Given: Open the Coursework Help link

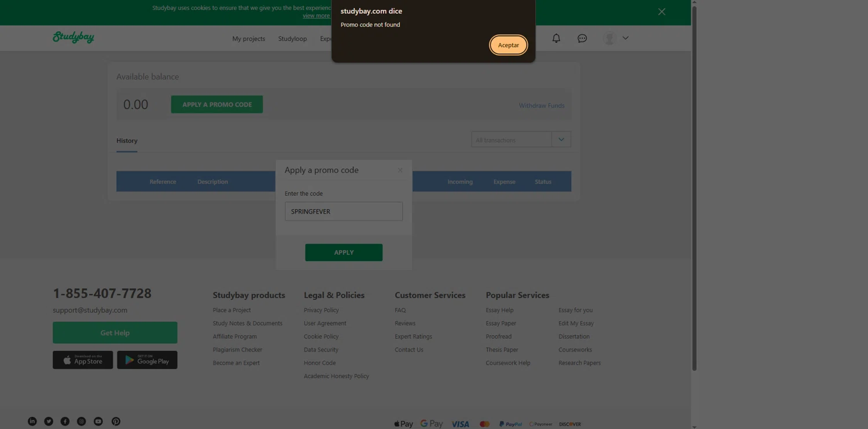Looking at the screenshot, I should 508,363.
